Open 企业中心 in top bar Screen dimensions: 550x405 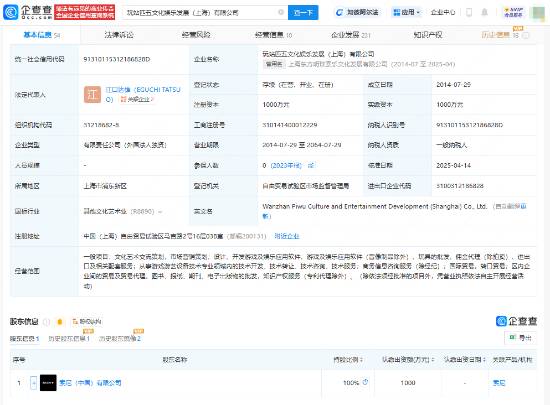point(443,13)
